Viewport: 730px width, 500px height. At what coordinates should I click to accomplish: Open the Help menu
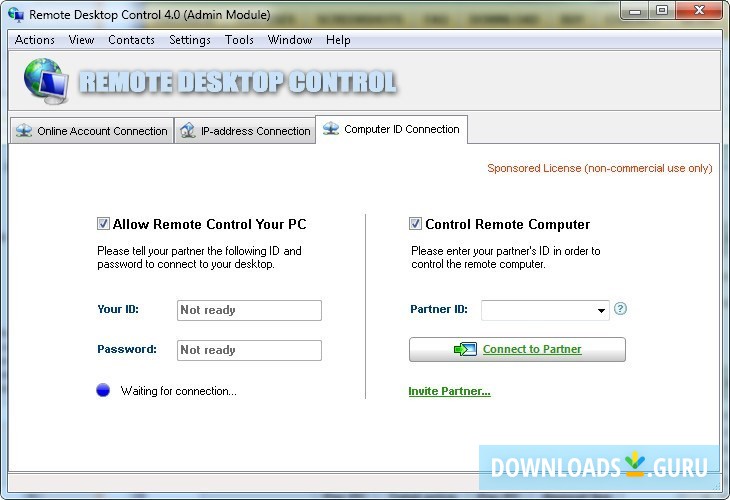click(x=338, y=40)
